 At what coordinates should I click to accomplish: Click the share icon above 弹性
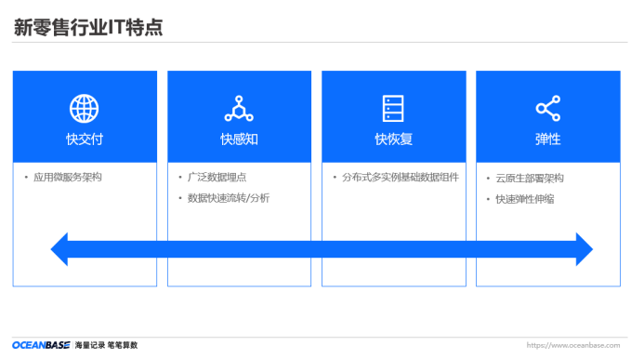coord(548,109)
